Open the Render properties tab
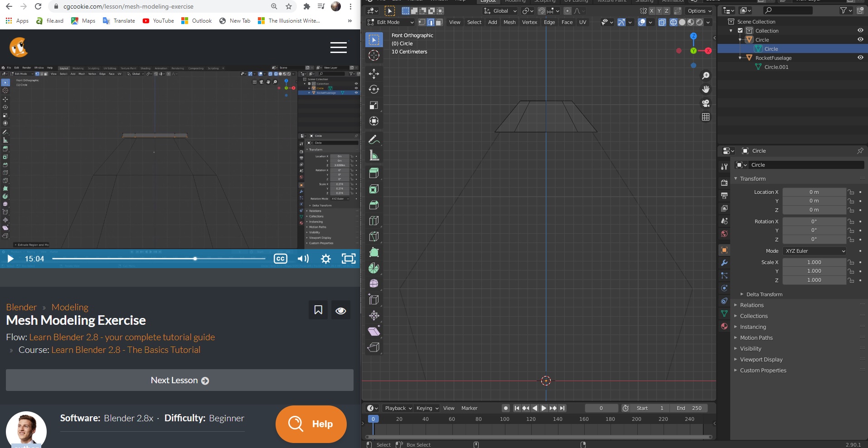The width and height of the screenshot is (868, 448). click(x=724, y=183)
